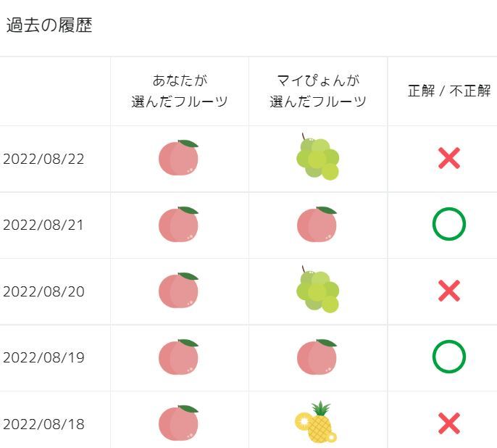Viewport: 497px width, 448px height.
Task: Click the green circle mark for 2022/08/19
Action: pos(449,357)
